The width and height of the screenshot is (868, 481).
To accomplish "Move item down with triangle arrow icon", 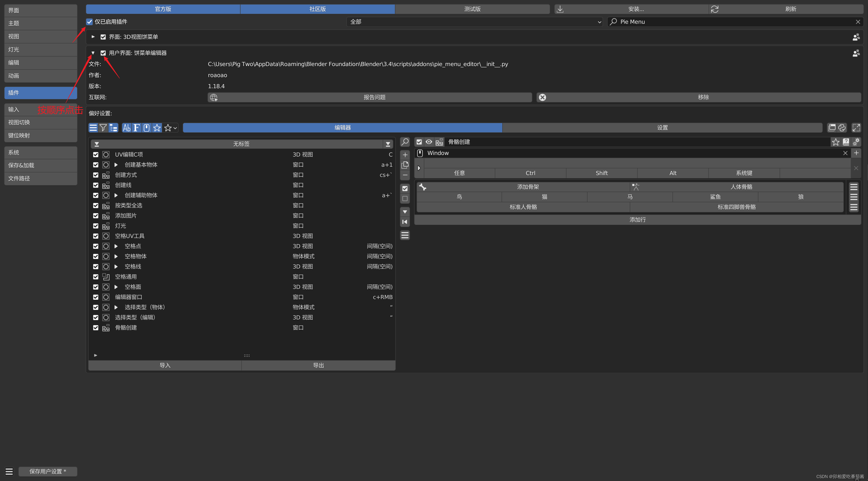I will [405, 212].
